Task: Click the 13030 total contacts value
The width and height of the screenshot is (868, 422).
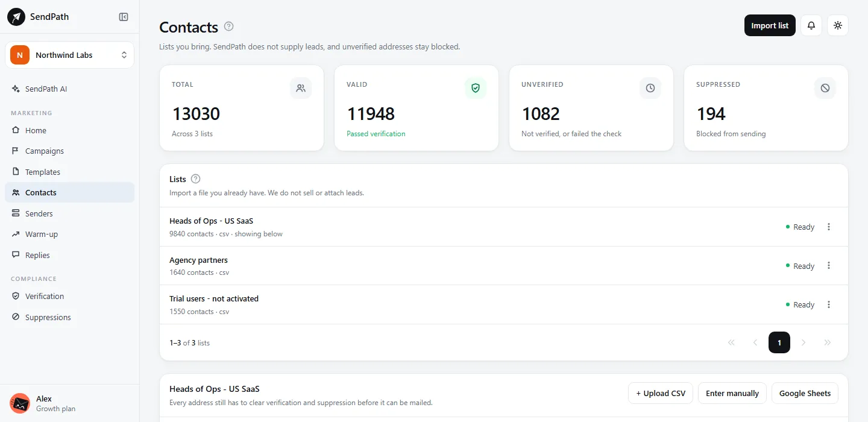Action: pos(196,113)
